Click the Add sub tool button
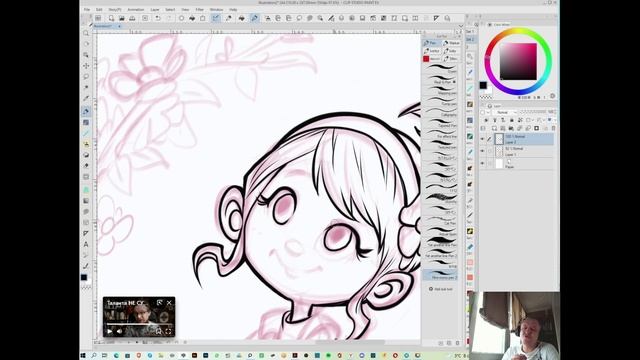The height and width of the screenshot is (360, 640). point(441,289)
